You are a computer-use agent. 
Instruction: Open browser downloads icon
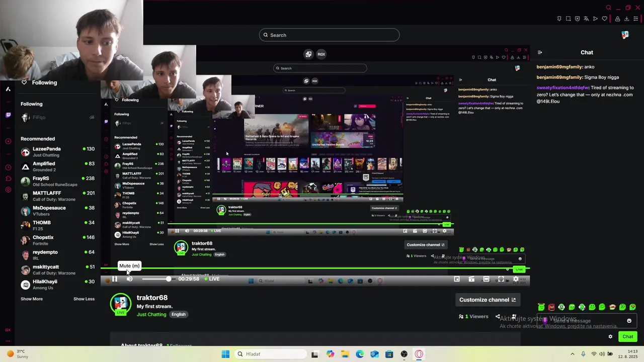coord(626,19)
